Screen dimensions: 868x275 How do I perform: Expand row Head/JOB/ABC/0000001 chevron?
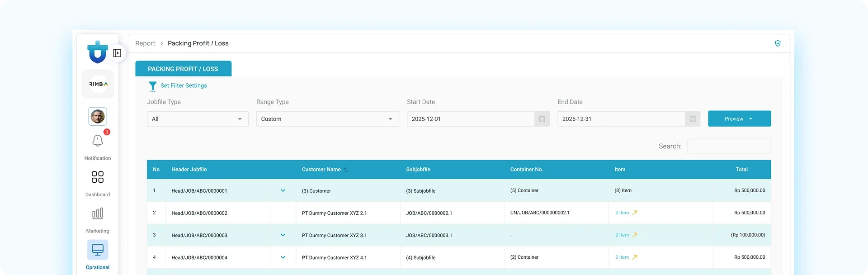click(x=283, y=190)
